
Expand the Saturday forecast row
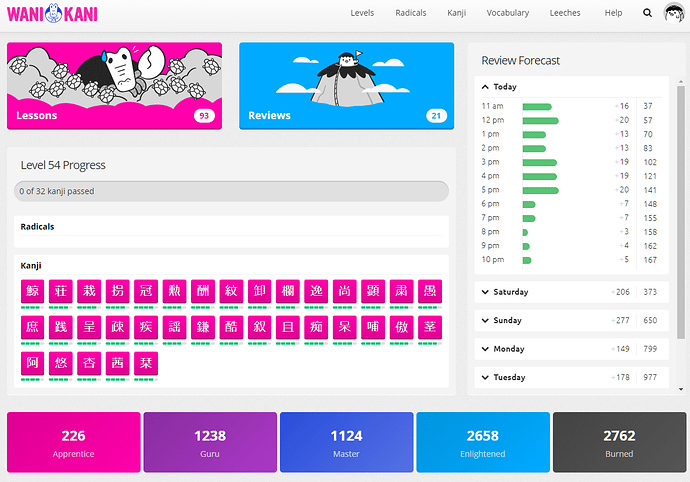(572, 292)
